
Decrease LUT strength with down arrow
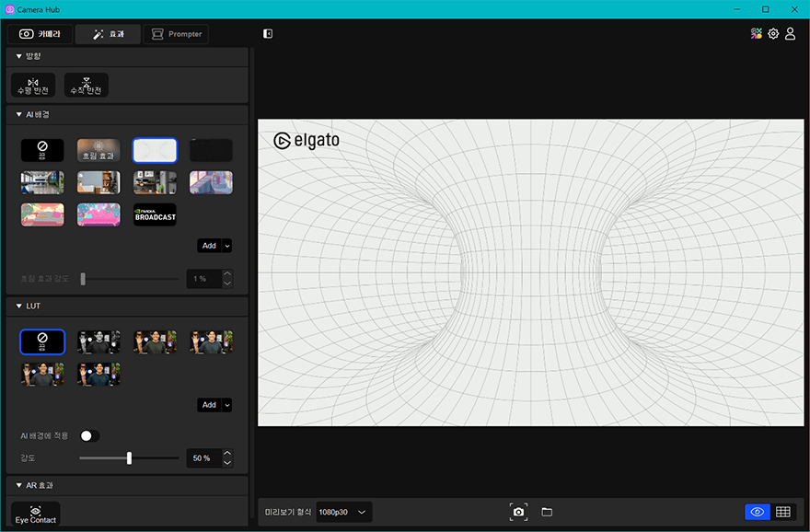click(227, 463)
